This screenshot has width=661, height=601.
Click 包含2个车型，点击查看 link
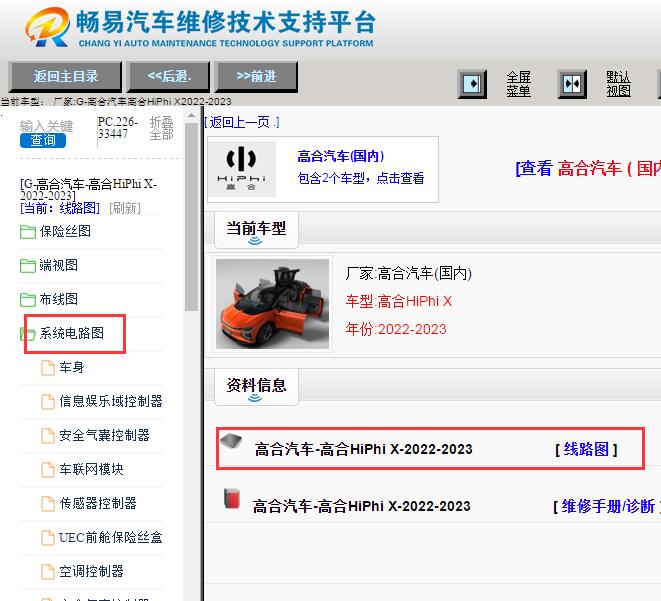[x=361, y=178]
